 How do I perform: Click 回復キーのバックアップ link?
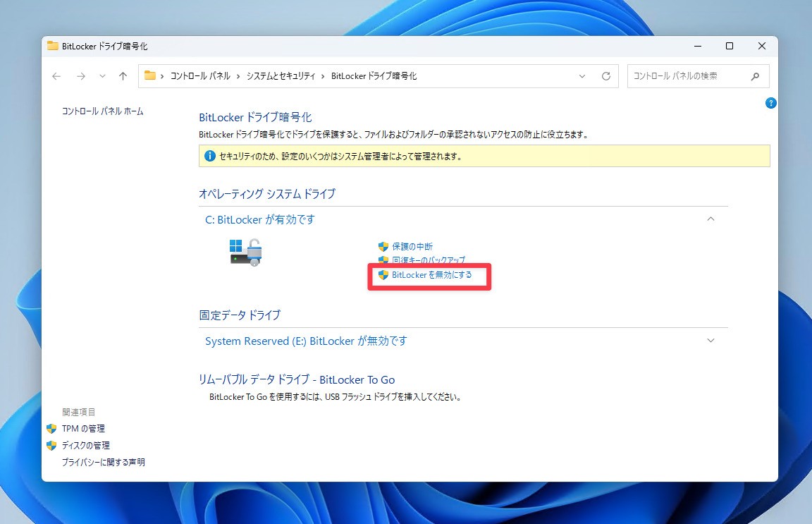[x=429, y=260]
